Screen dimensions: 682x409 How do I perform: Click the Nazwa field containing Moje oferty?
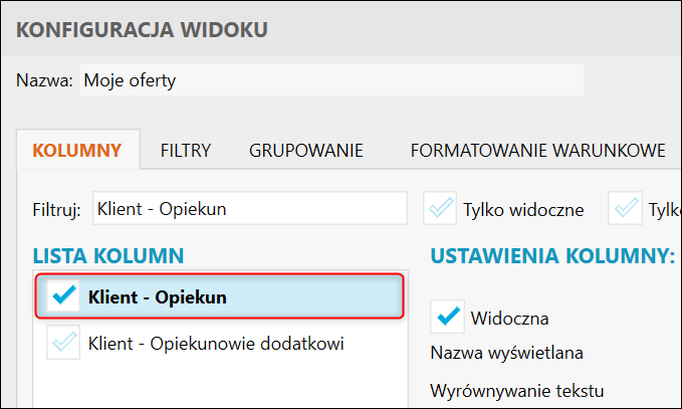pyautogui.click(x=330, y=80)
